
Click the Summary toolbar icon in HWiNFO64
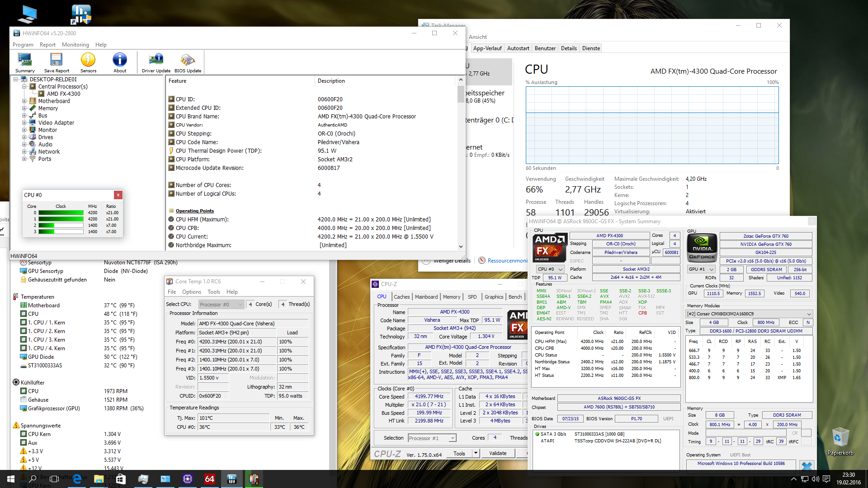coord(25,62)
